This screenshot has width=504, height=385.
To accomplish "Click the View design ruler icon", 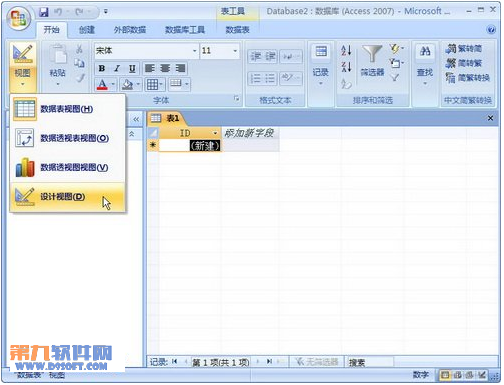I will coord(22,54).
